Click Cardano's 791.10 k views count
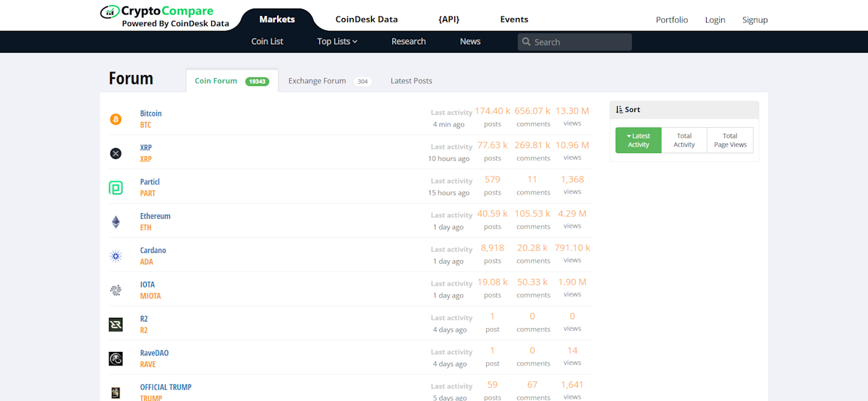 click(x=572, y=248)
